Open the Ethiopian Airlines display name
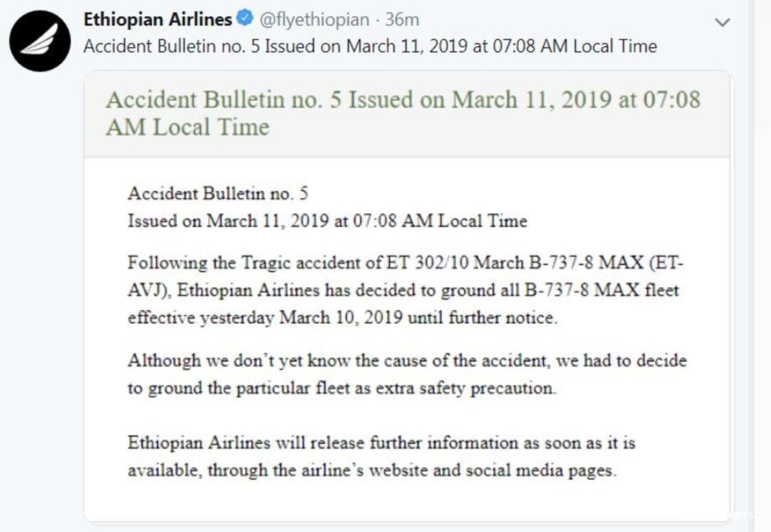 [157, 20]
